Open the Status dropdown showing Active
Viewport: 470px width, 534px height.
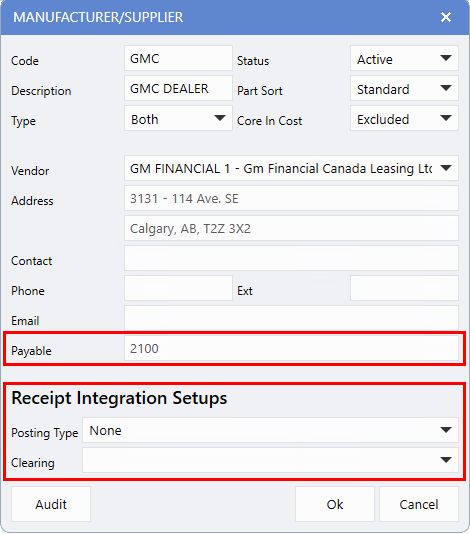pyautogui.click(x=404, y=59)
